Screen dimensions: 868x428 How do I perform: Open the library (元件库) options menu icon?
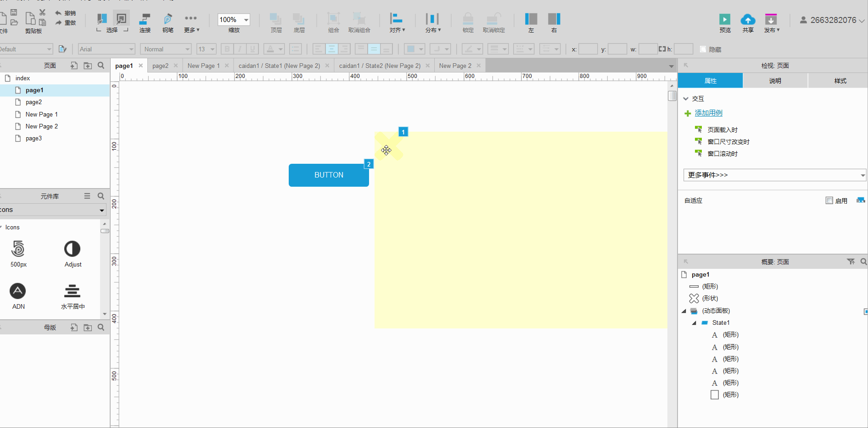coord(87,196)
